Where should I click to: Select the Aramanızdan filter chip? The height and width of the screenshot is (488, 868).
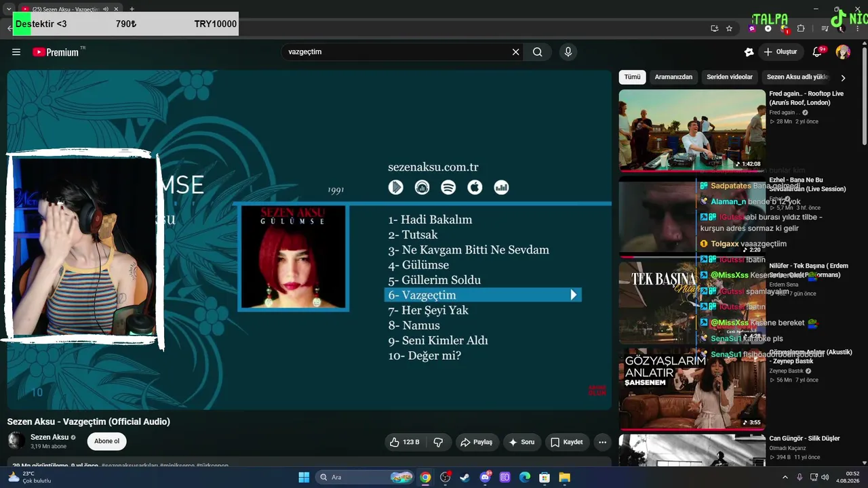[x=673, y=77]
